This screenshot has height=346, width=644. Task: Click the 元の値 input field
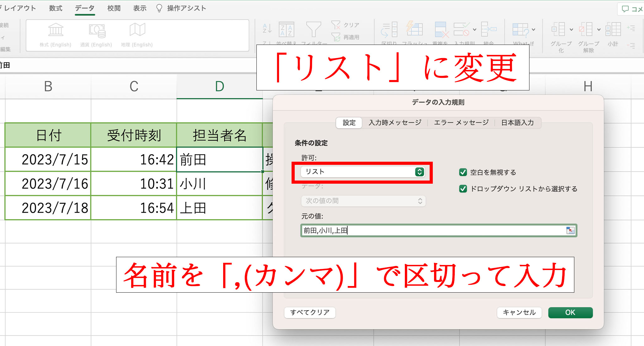433,230
